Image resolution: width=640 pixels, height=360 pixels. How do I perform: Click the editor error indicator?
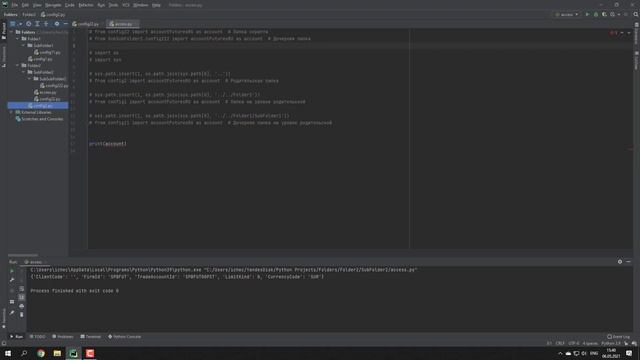coord(613,33)
